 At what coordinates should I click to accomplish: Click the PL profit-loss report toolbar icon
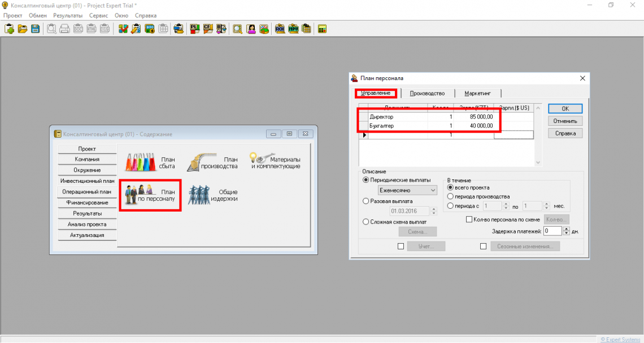click(x=194, y=29)
